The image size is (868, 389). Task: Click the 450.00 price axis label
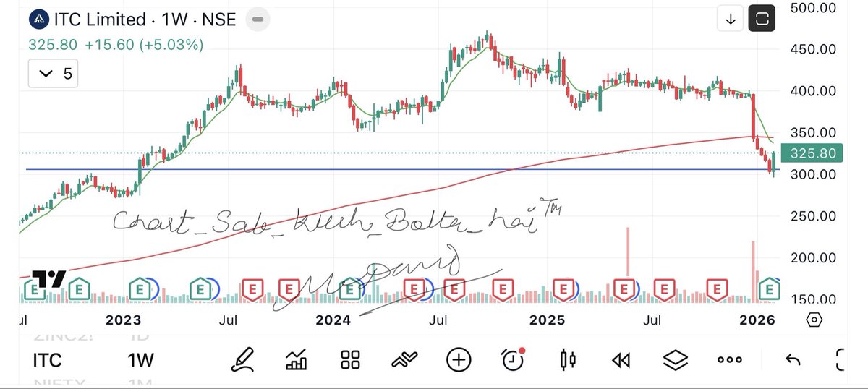[813, 49]
